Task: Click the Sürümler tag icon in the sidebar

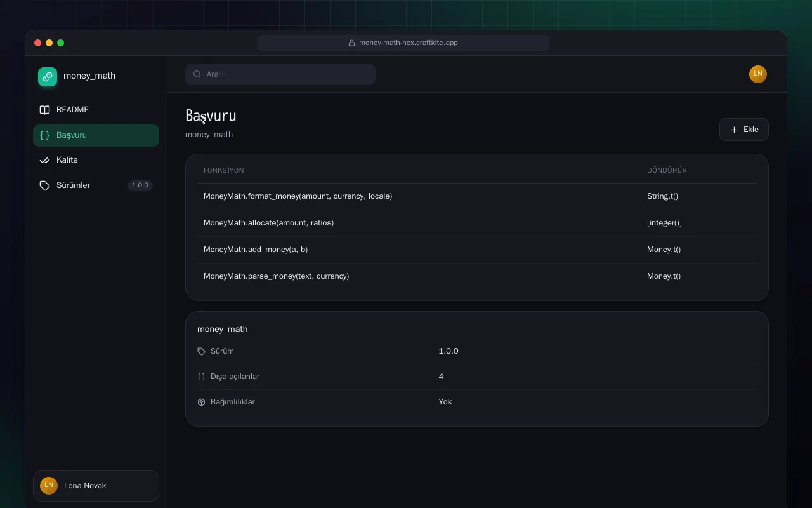Action: click(44, 185)
